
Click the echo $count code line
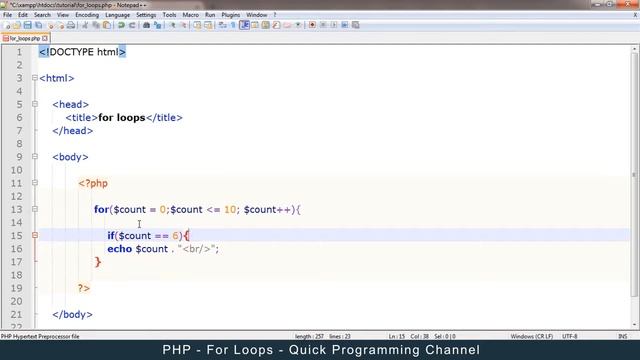163,249
